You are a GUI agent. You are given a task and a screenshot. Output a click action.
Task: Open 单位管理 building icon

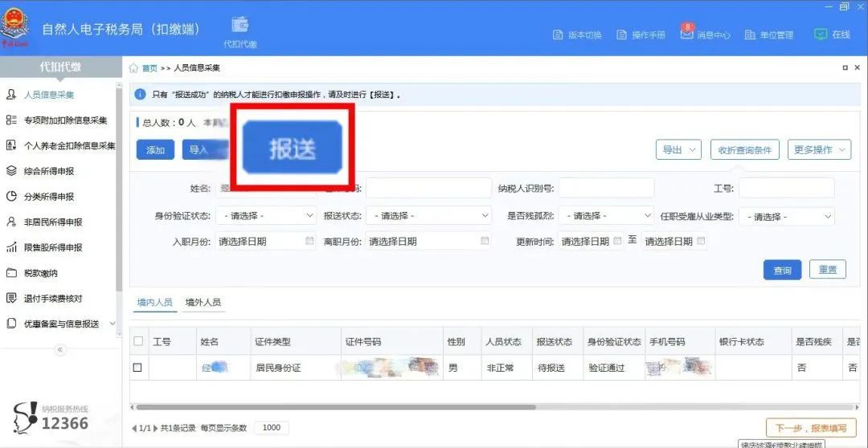tap(750, 35)
